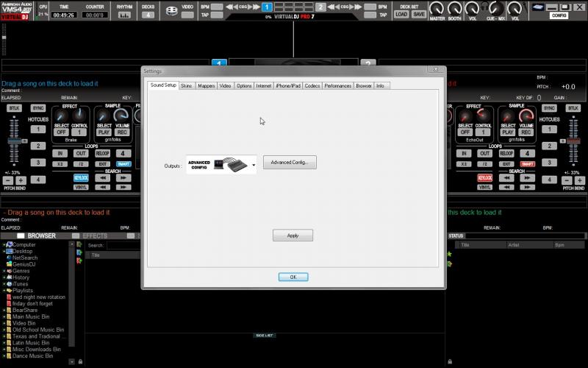The width and height of the screenshot is (588, 368).
Task: Click left deck Sample Volume knob
Action: click(x=121, y=116)
